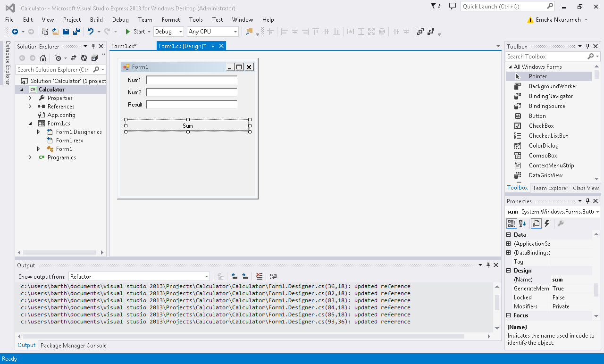Pin the Toolbox panel
604x364 pixels.
(x=587, y=46)
